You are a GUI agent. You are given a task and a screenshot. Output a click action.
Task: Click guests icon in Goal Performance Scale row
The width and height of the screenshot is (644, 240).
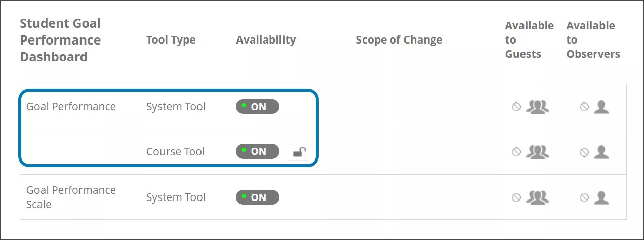(x=537, y=197)
